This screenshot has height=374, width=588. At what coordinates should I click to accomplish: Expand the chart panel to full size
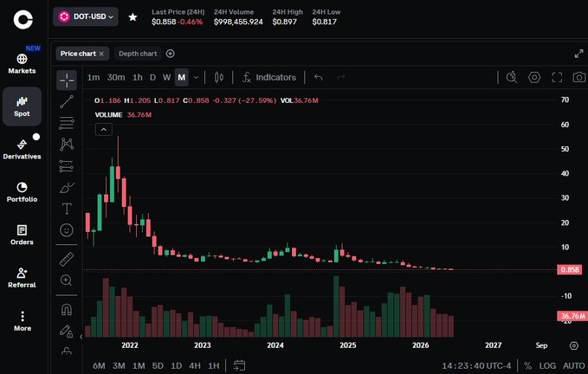coord(578,54)
